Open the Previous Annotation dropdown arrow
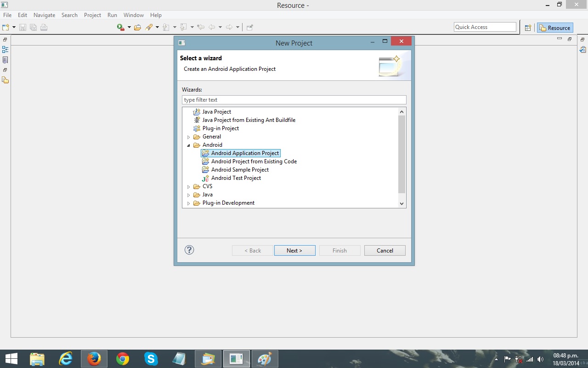 coord(192,27)
